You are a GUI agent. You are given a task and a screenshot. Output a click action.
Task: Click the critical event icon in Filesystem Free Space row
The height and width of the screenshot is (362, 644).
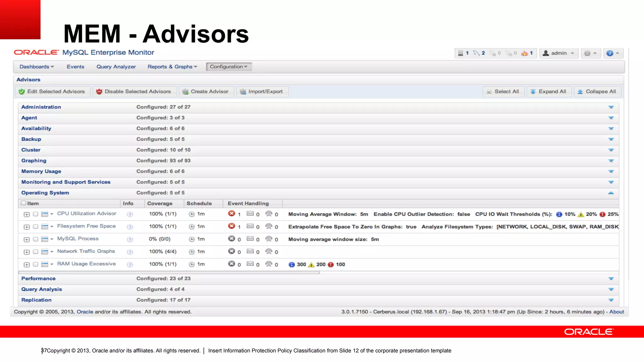point(231,226)
